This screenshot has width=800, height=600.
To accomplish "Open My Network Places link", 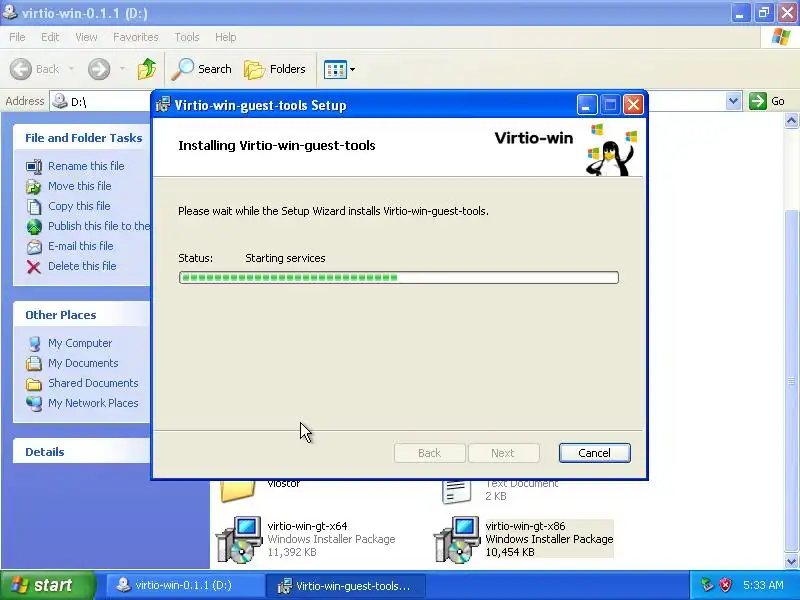I will coord(93,403).
